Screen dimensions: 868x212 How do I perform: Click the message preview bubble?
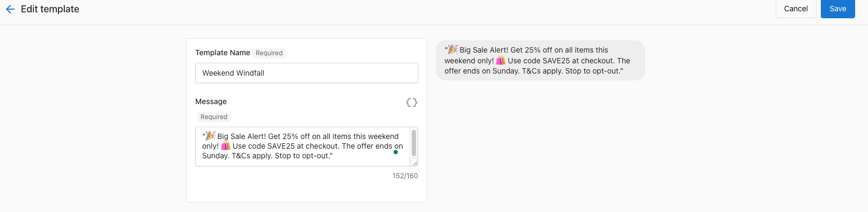[x=540, y=61]
